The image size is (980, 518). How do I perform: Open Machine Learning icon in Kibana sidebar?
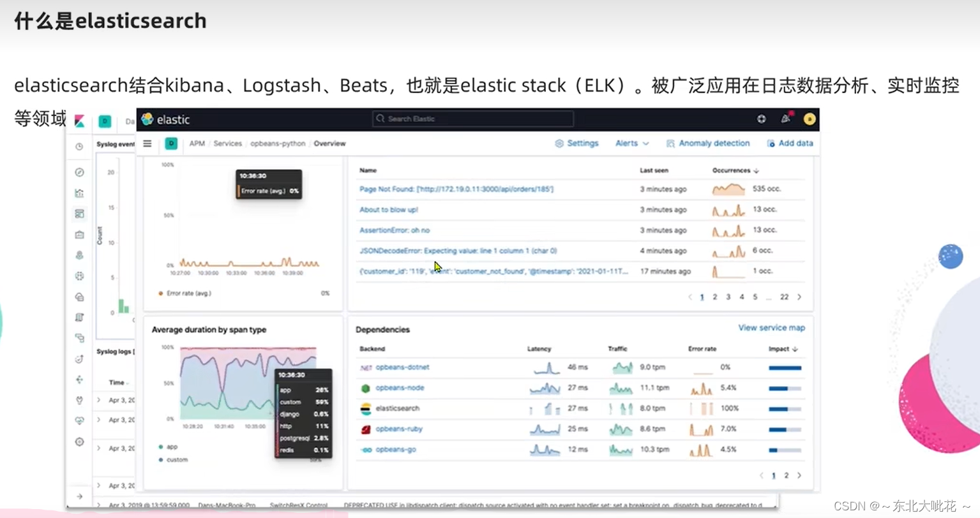[x=79, y=276]
